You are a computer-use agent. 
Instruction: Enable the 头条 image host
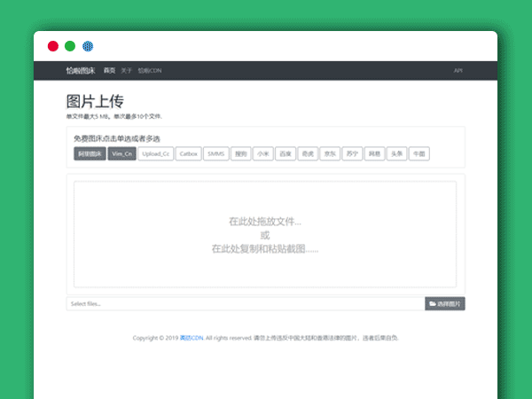[x=397, y=153]
